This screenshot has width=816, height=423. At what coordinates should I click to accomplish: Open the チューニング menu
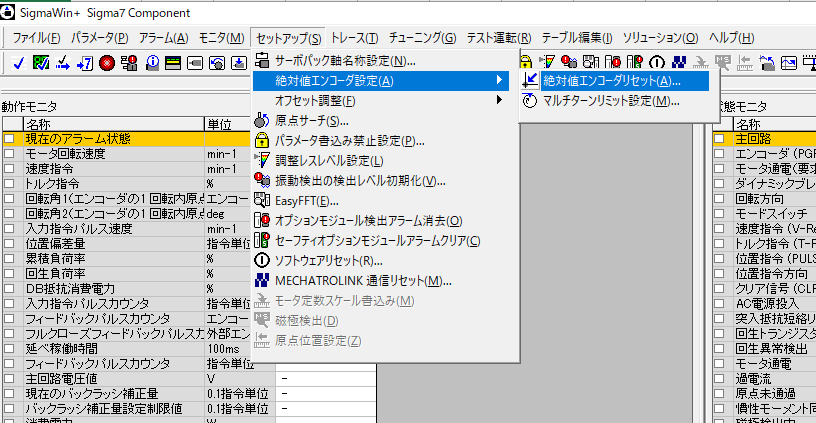pos(422,38)
